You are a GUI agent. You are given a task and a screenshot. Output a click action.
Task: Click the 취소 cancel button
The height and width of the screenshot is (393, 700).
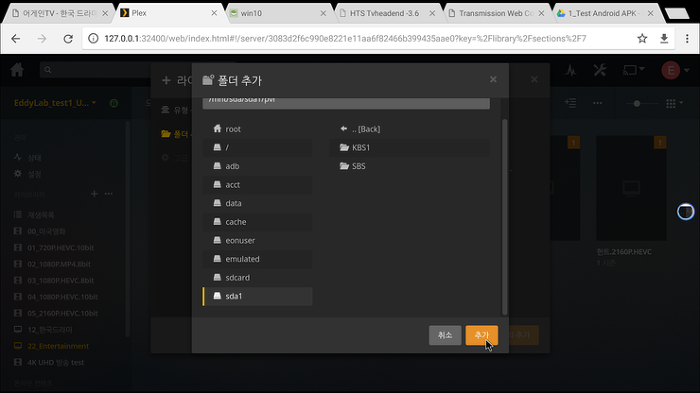tap(445, 335)
